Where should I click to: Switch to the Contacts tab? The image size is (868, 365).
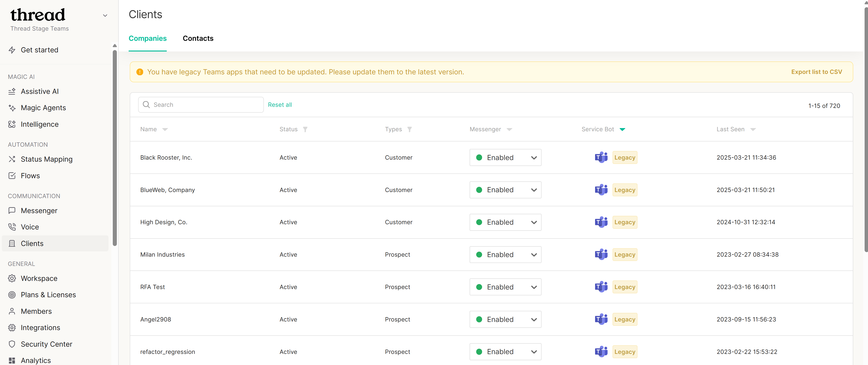coord(198,38)
